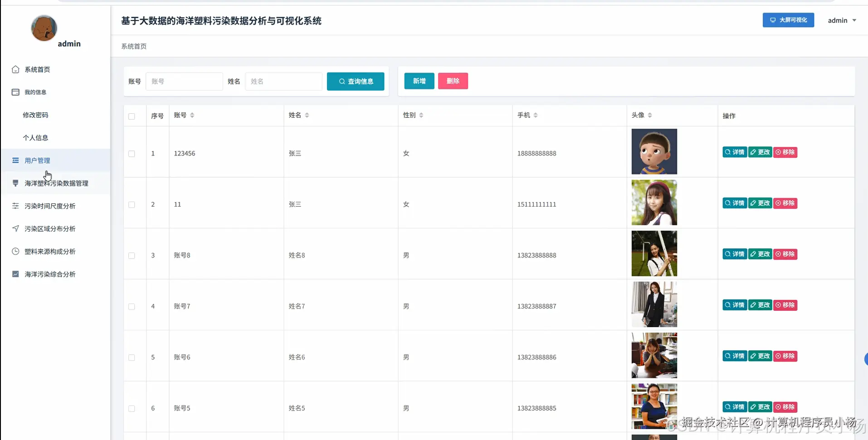Click 更改 for 账号8
The width and height of the screenshot is (868, 440).
(x=760, y=254)
